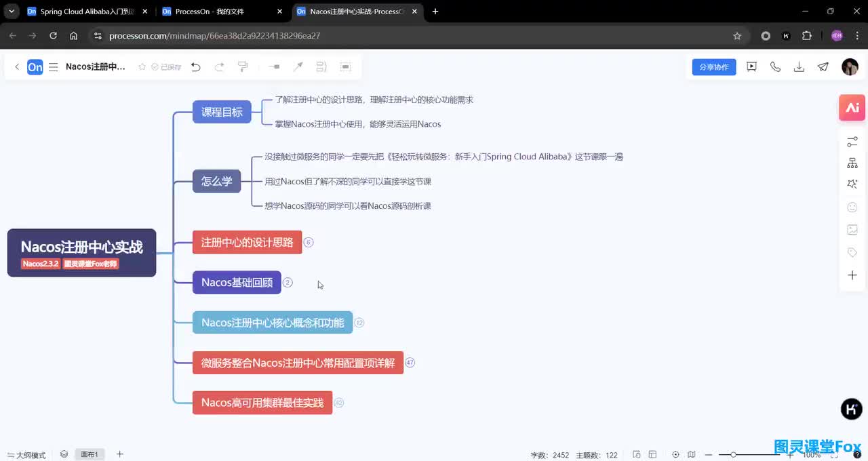Add a boundary frame

click(x=345, y=67)
